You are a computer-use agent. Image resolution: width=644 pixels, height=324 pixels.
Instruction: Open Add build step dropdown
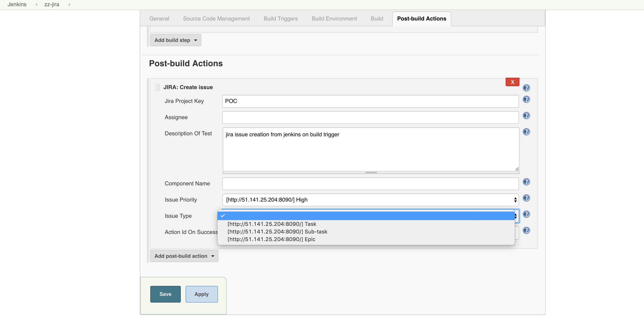[175, 40]
